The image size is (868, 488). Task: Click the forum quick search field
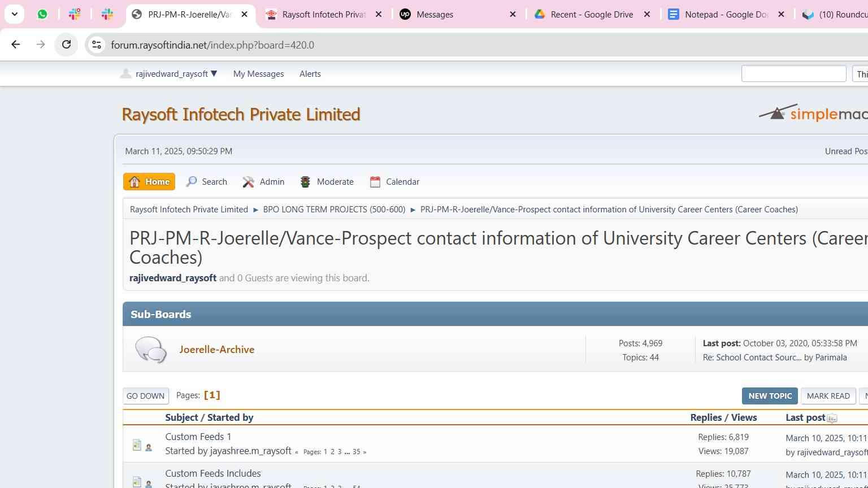tap(793, 74)
